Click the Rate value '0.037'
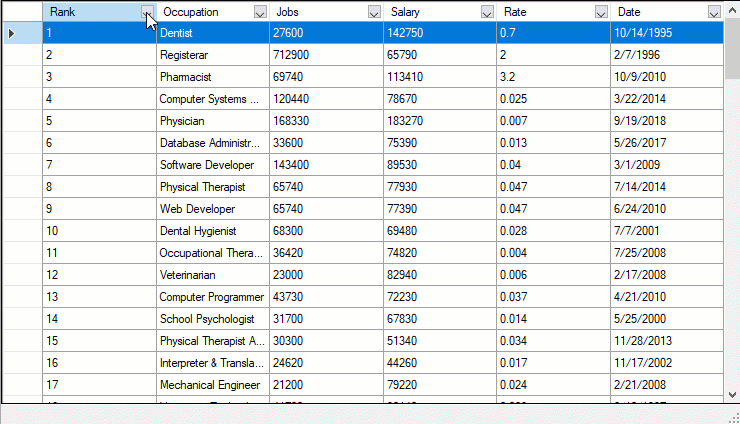Screen dimensions: 740x424 pos(554,297)
